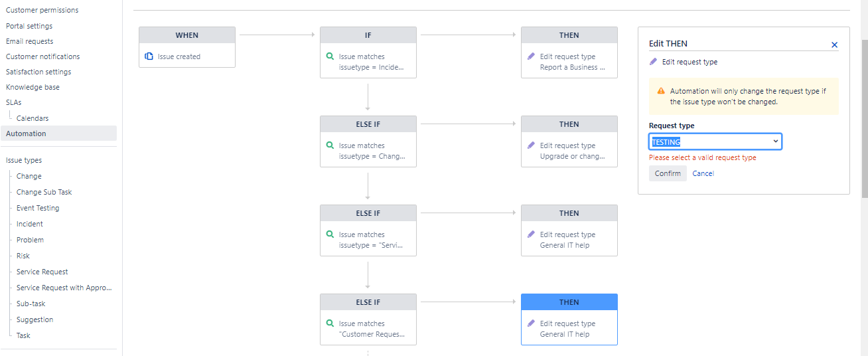Select the Change Sub Task issue type

pyautogui.click(x=44, y=192)
